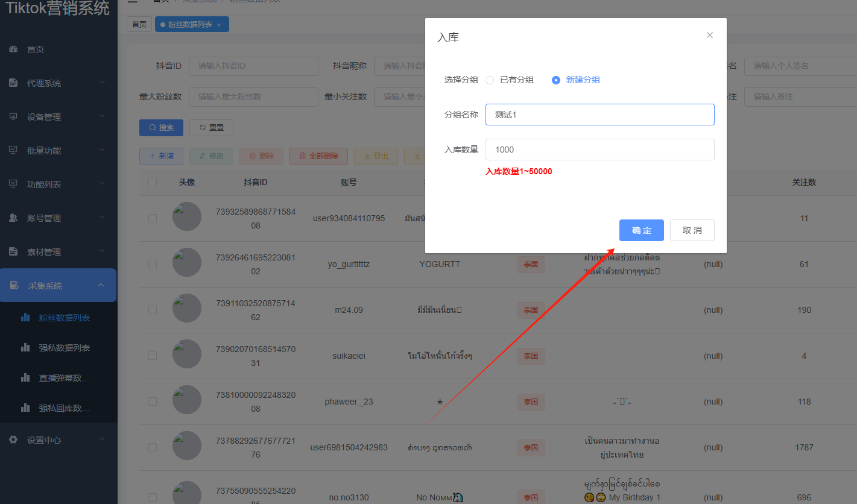The width and height of the screenshot is (857, 504).
Task: Click the 首页 dashboard icon in sidebar
Action: 13,49
